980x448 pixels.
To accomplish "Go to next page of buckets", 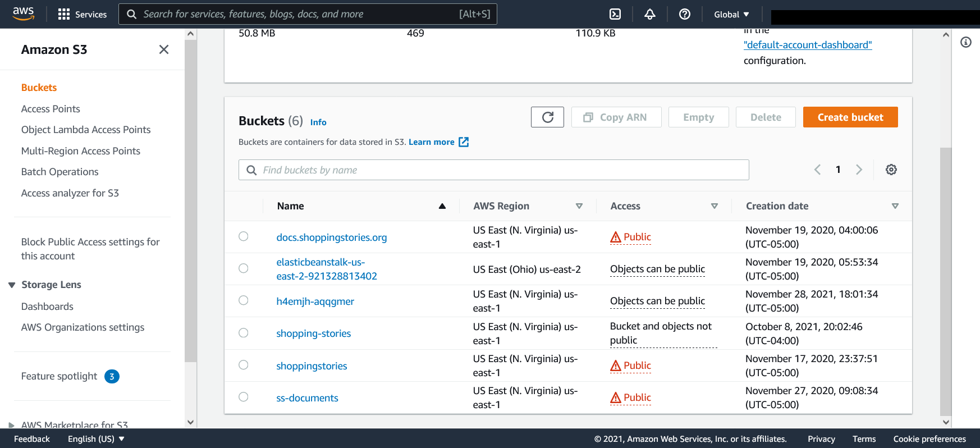I will (859, 170).
